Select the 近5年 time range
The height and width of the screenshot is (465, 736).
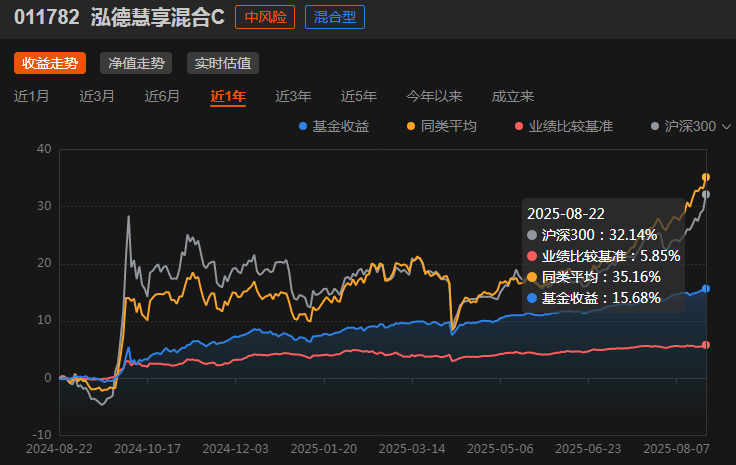(x=359, y=96)
